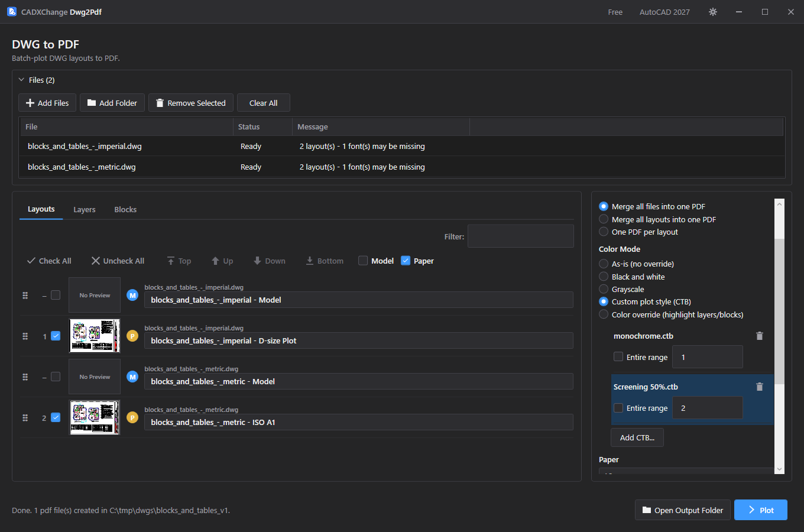
Task: Click the drag handle for D-size Plot layout
Action: click(25, 336)
